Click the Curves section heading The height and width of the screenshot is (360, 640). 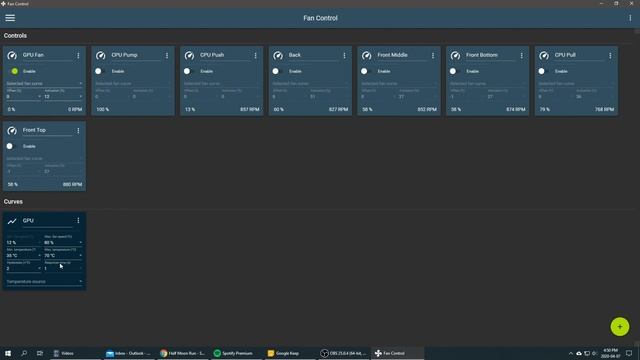[x=13, y=202]
